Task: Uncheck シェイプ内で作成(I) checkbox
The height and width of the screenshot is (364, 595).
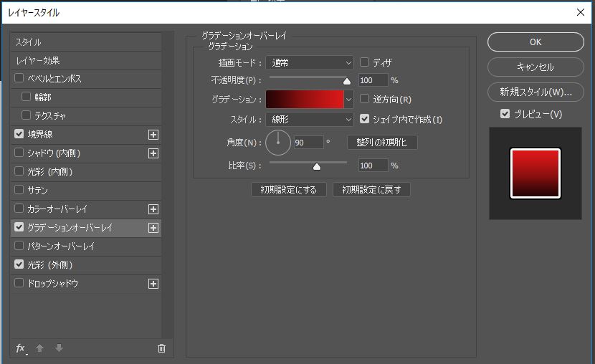Action: (x=364, y=119)
